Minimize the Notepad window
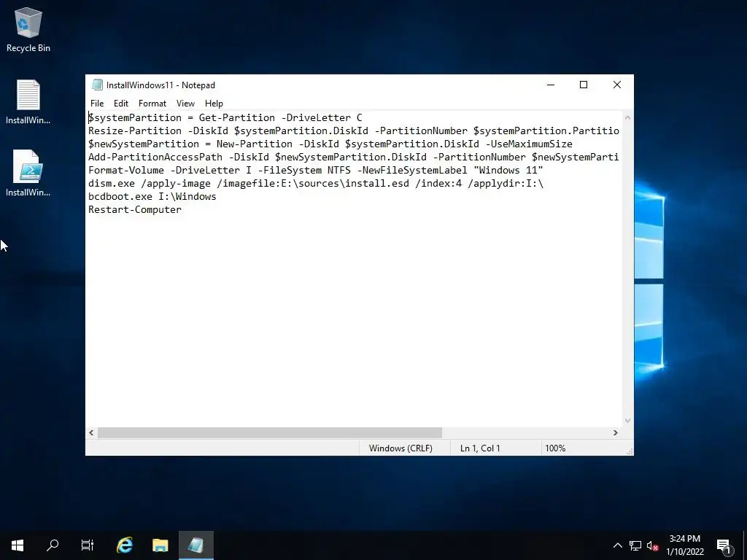 tap(551, 85)
